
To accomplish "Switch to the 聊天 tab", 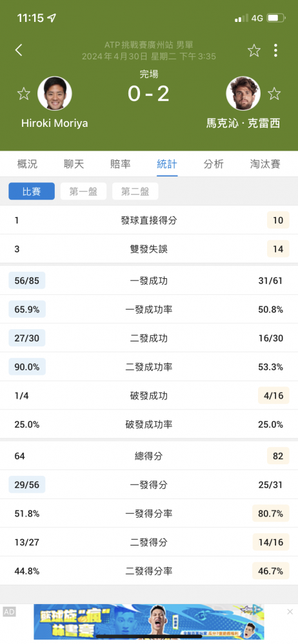I will click(74, 164).
